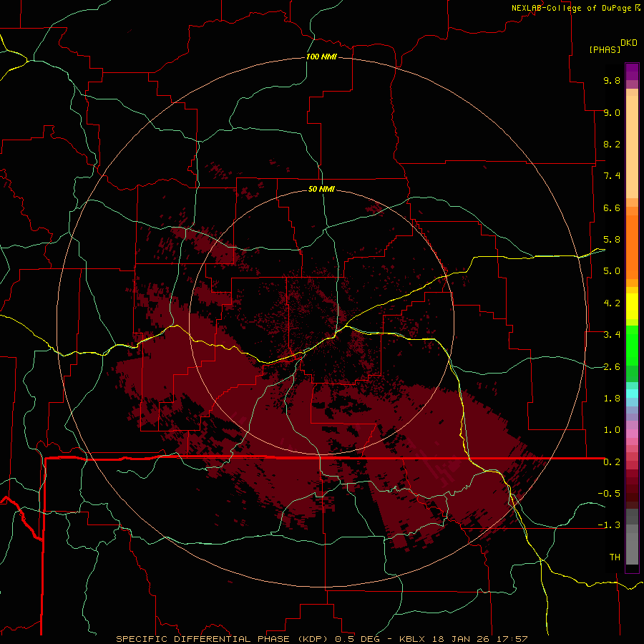This screenshot has width=644, height=644.
Task: Click the cyan band of the color bar
Action: point(632,394)
